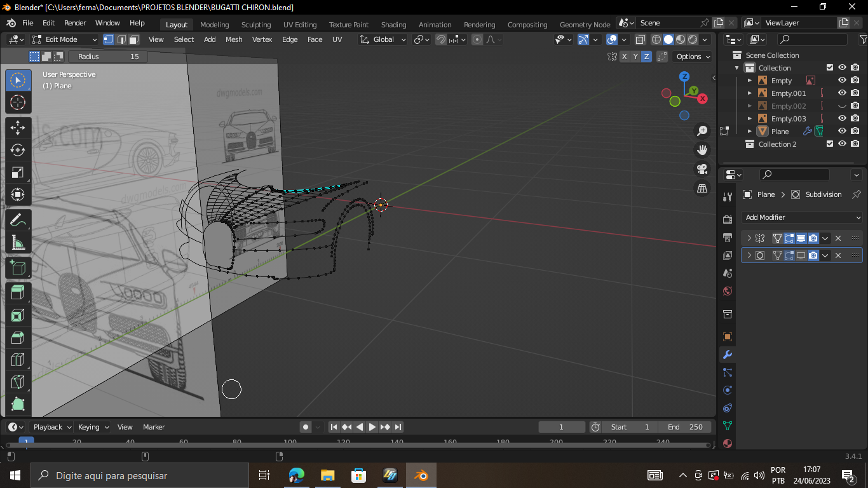The width and height of the screenshot is (868, 488).
Task: Open the Physics properties tab
Action: tap(728, 390)
